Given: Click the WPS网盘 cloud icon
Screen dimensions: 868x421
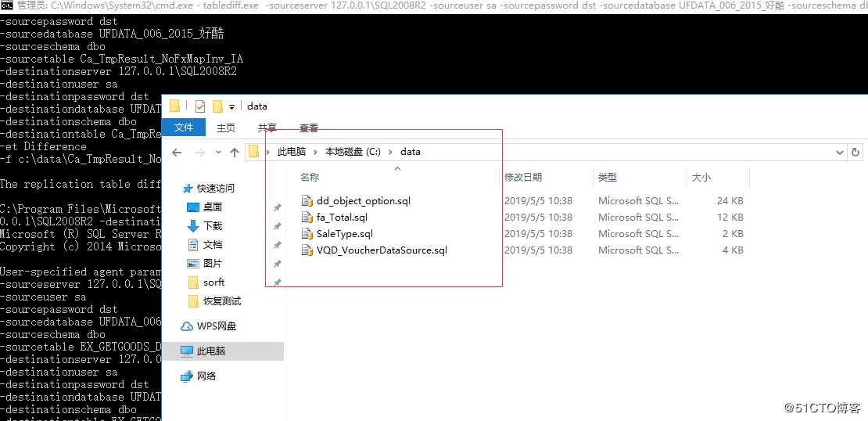Looking at the screenshot, I should (x=187, y=327).
